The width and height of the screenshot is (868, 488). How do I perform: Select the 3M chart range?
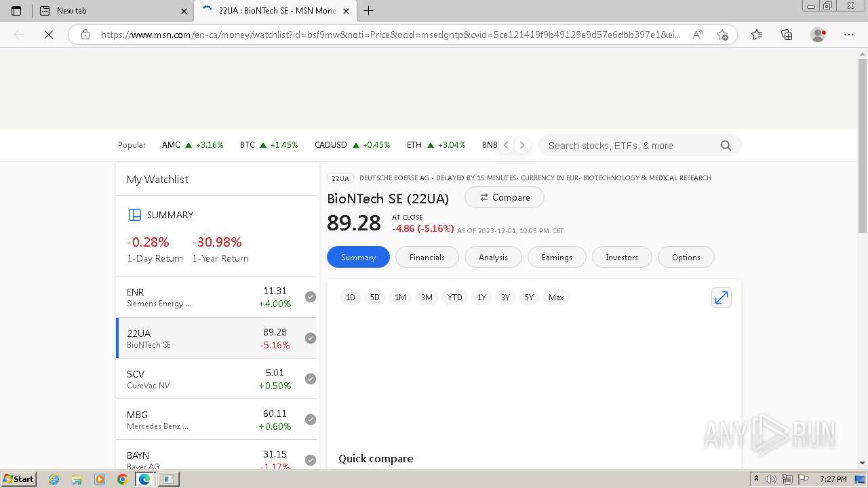427,298
